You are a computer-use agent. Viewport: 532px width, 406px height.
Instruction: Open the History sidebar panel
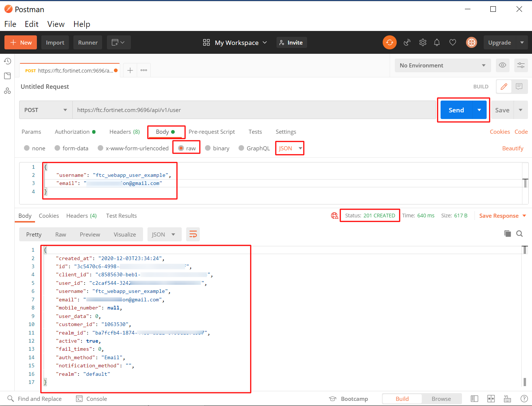(x=7, y=61)
